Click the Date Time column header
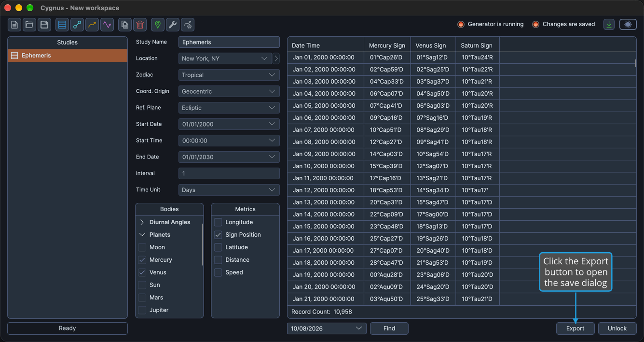This screenshot has width=644, height=342. coord(326,45)
